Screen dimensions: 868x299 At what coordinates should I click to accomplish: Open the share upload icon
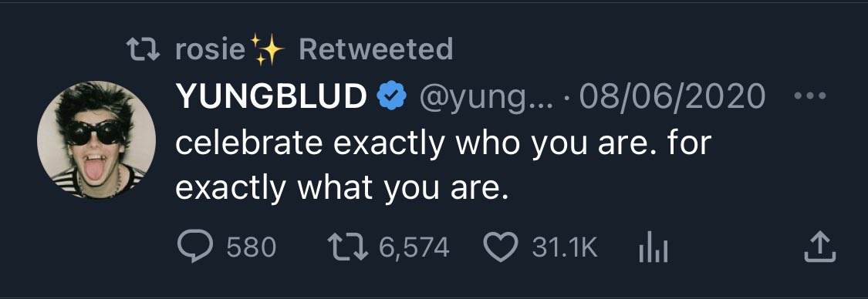point(819,247)
